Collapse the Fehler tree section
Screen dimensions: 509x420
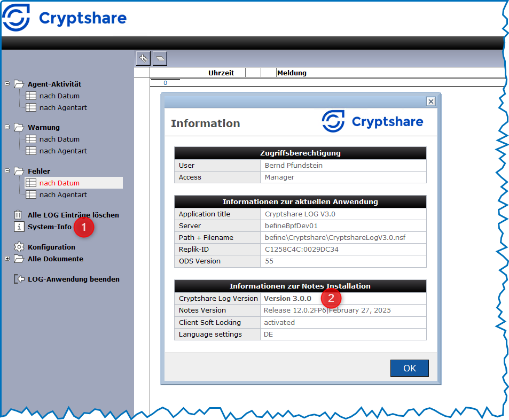(7, 171)
